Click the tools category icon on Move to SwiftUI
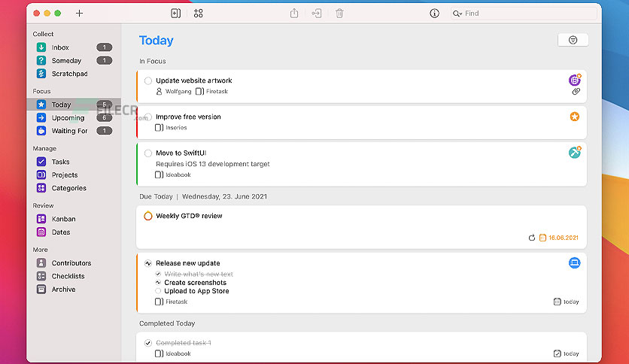The width and height of the screenshot is (629, 364). point(575,153)
